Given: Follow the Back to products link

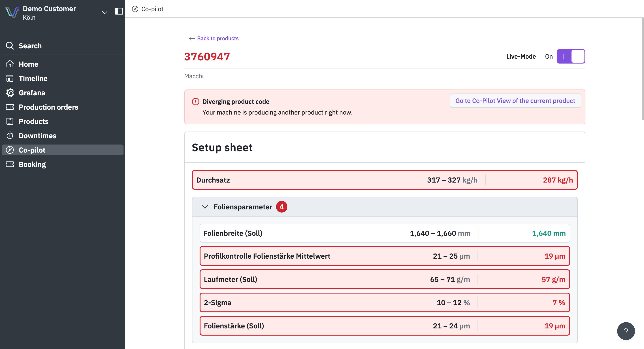Looking at the screenshot, I should [x=218, y=38].
